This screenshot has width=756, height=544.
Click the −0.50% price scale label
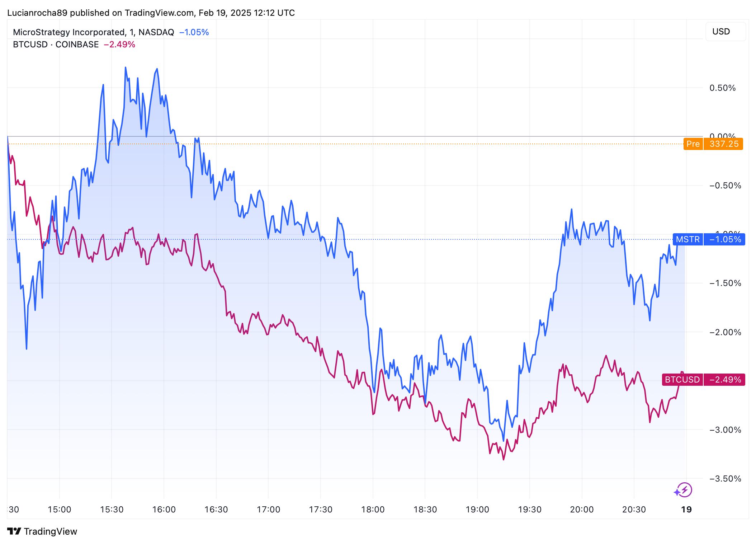[725, 186]
